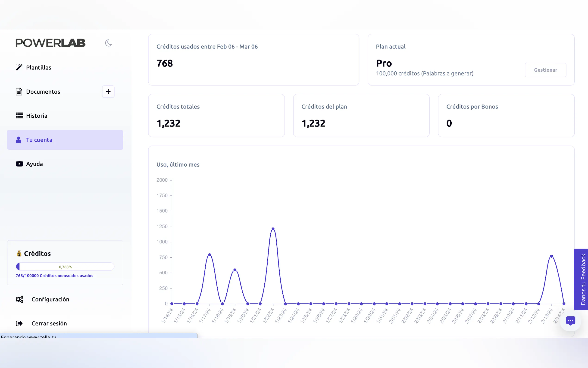Click the Tu cuenta user icon
Screen dimensions: 588x368
point(19,140)
